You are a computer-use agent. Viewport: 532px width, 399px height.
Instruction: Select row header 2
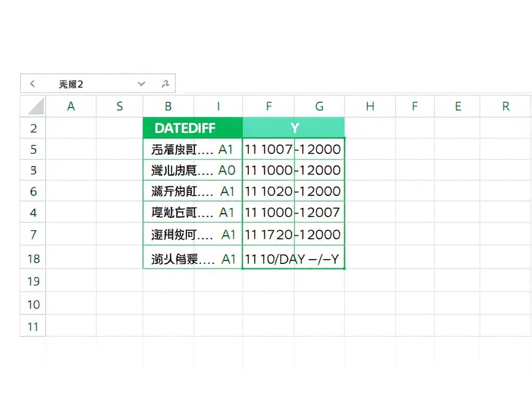[33, 128]
